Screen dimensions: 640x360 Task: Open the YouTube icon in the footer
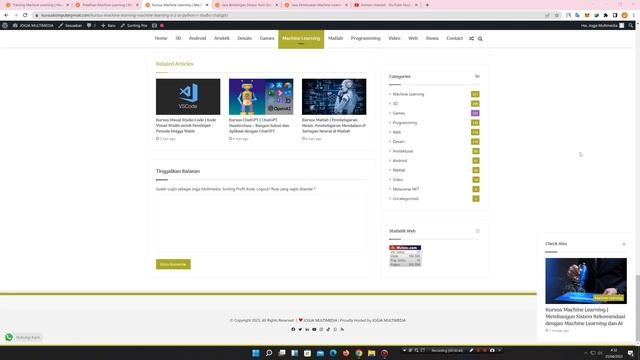(314, 329)
